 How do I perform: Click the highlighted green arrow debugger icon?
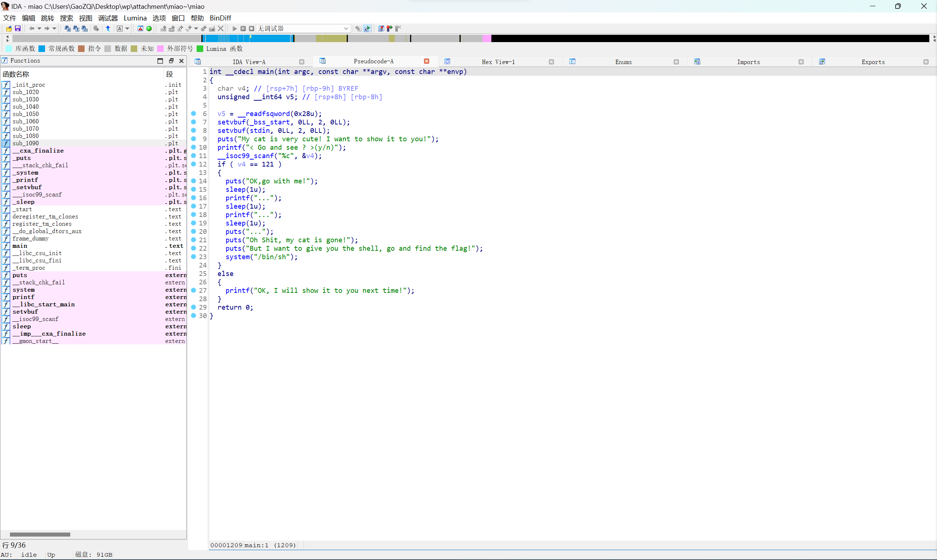pos(367,29)
